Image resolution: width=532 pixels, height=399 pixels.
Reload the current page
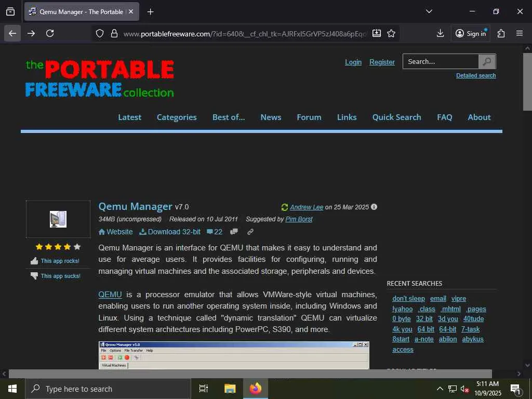[x=50, y=33]
